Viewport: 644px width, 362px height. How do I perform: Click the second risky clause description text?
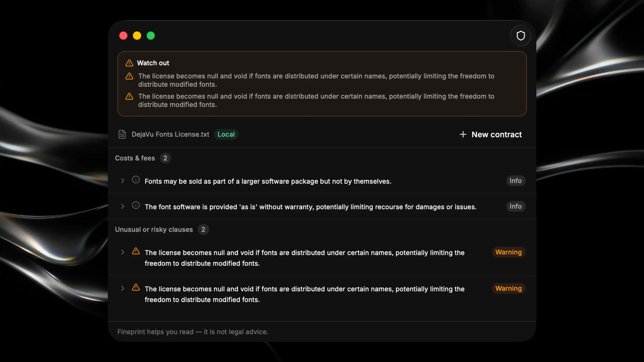click(304, 294)
